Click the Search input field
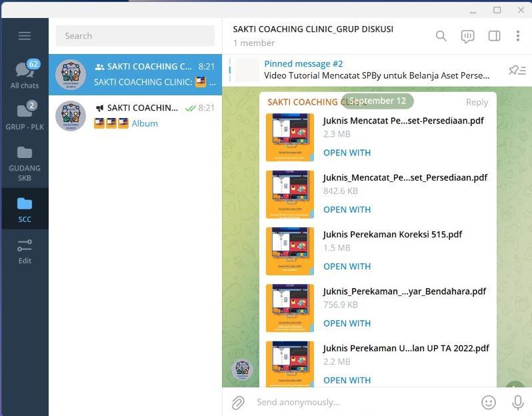532x416 pixels. [135, 35]
